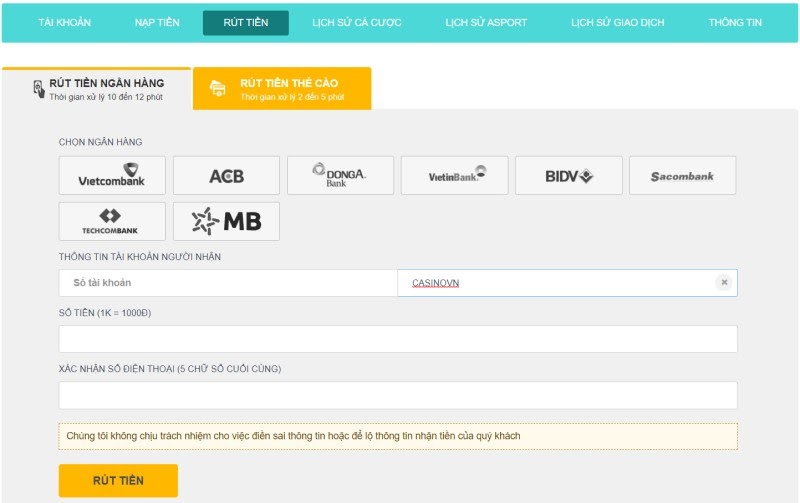
Task: Clear the CASINOVN name field with the x button
Action: [723, 283]
